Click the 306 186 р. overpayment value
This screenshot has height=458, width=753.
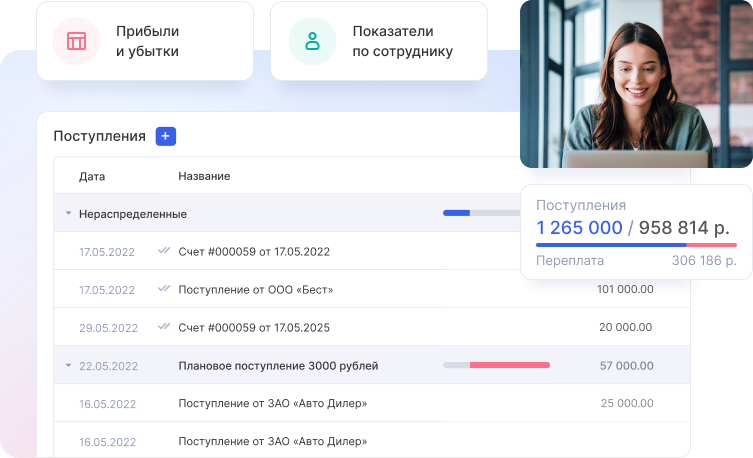click(x=704, y=260)
